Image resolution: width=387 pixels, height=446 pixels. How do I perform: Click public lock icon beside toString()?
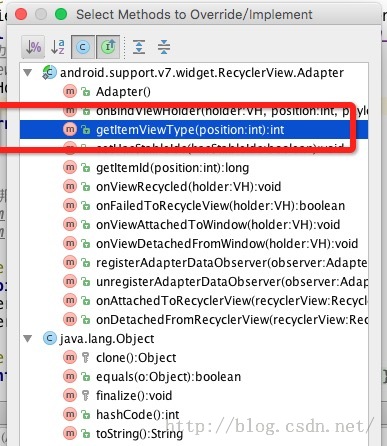point(86,434)
